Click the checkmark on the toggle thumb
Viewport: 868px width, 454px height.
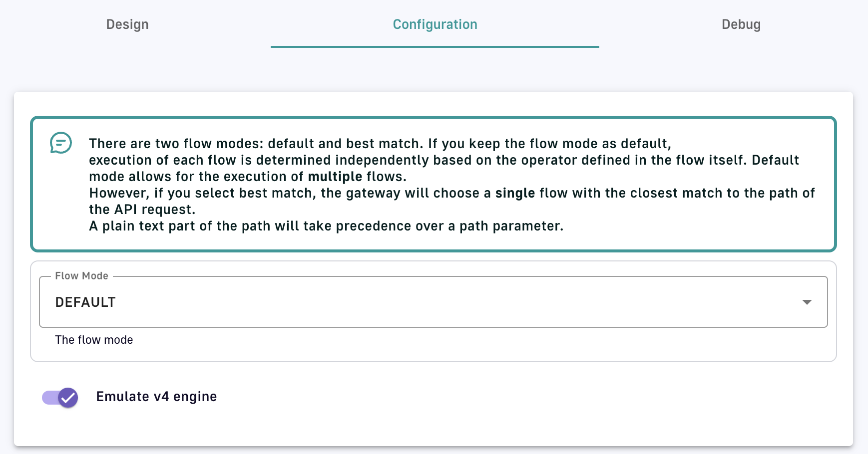point(68,398)
